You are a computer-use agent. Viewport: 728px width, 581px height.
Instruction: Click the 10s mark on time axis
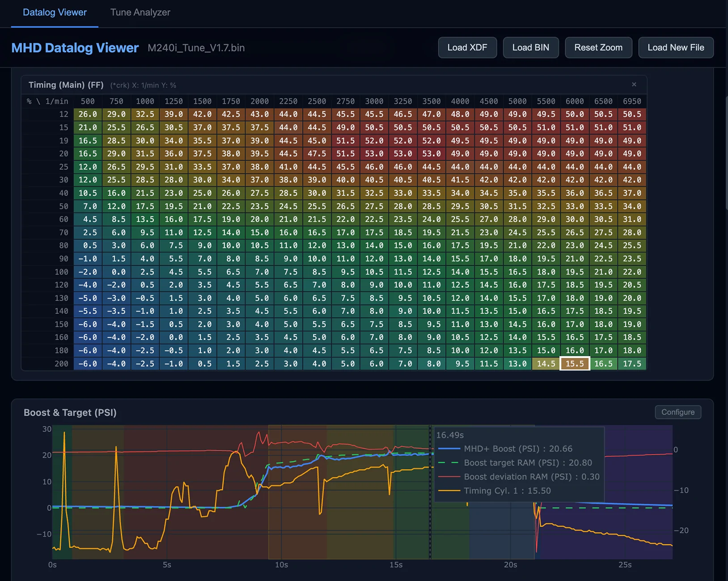[281, 565]
